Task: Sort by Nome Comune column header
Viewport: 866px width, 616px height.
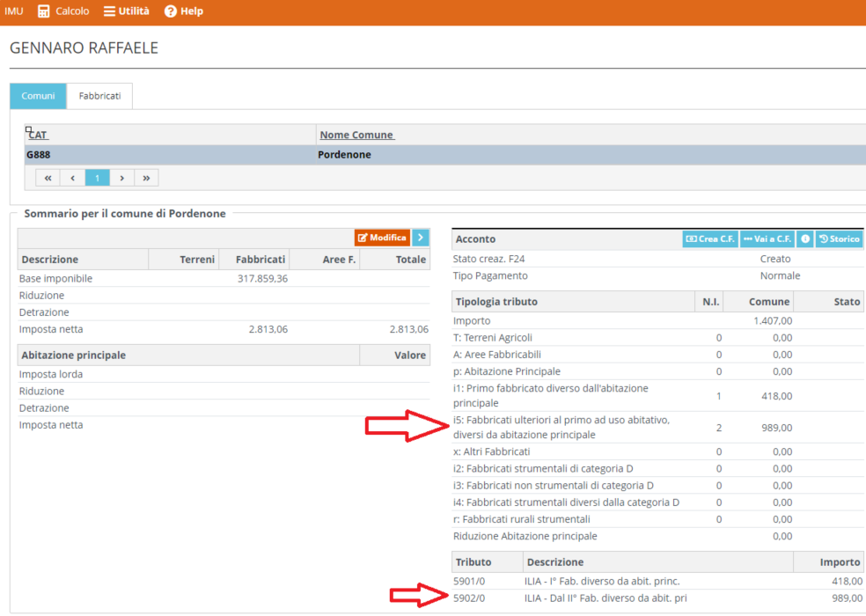Action: pyautogui.click(x=356, y=135)
